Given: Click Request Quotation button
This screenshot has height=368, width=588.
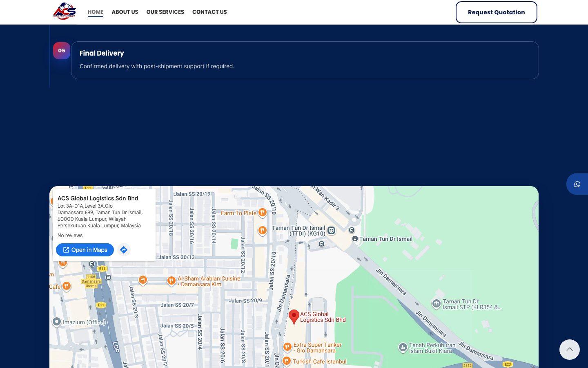Looking at the screenshot, I should (x=496, y=12).
